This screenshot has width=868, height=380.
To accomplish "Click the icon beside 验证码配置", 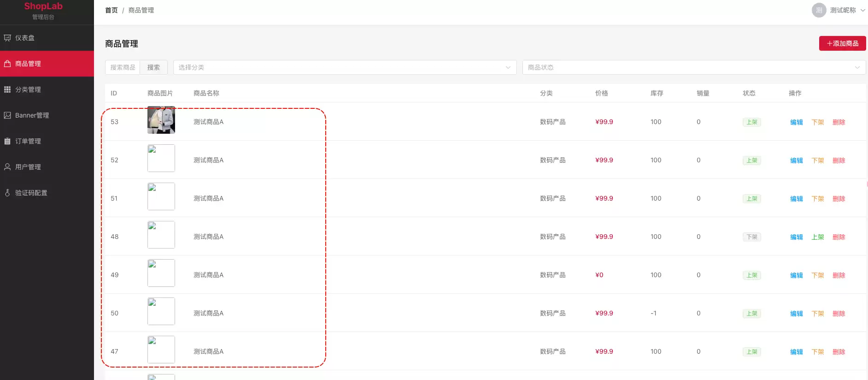I will pos(7,193).
